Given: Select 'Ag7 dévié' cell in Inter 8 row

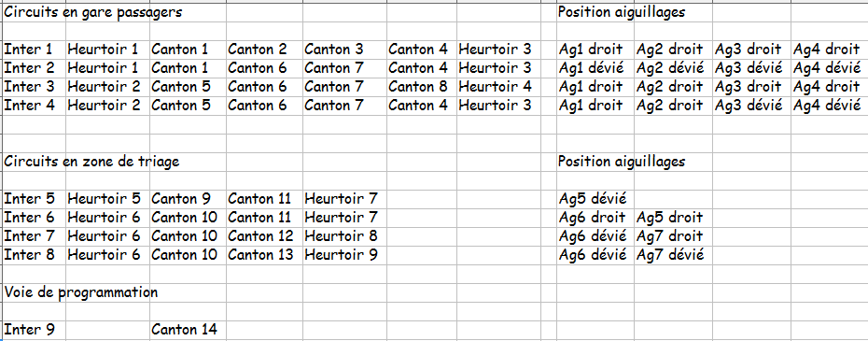Looking at the screenshot, I should point(670,255).
